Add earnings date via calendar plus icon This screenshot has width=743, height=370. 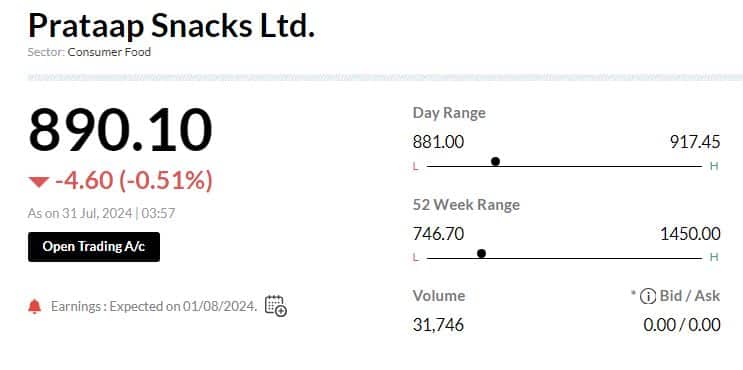[276, 306]
